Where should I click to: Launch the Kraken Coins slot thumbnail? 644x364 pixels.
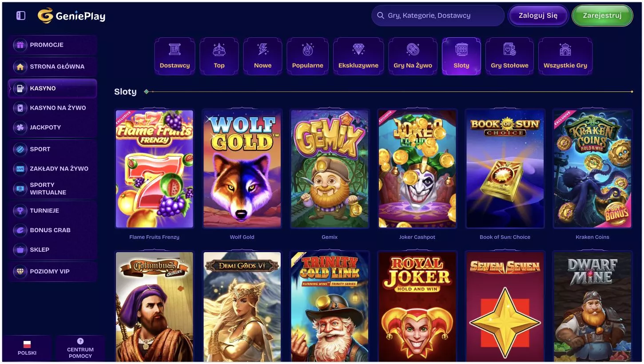[x=592, y=169]
